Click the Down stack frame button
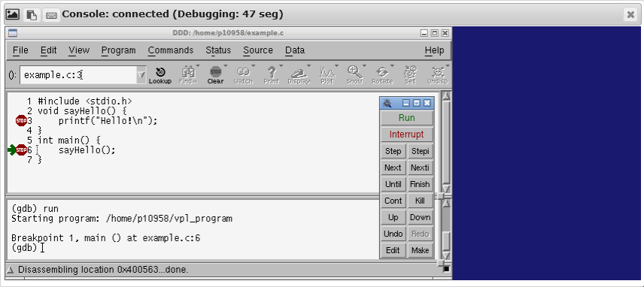This screenshot has height=287, width=644. (x=420, y=217)
